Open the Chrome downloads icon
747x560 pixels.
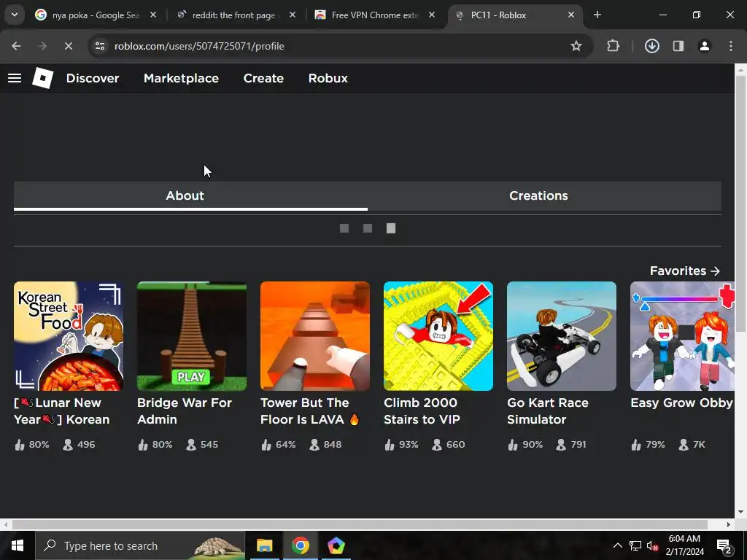click(x=651, y=46)
